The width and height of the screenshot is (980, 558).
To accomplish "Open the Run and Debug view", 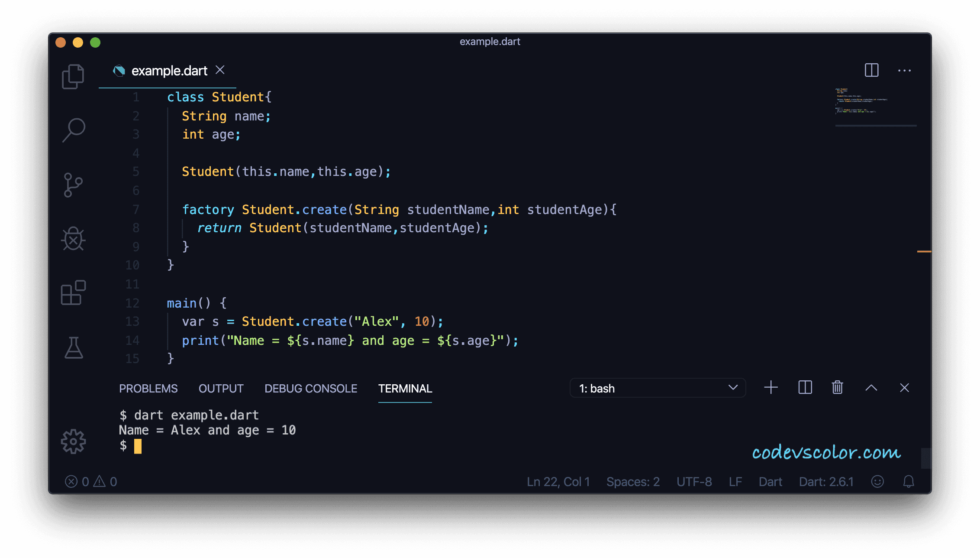I will 73,239.
